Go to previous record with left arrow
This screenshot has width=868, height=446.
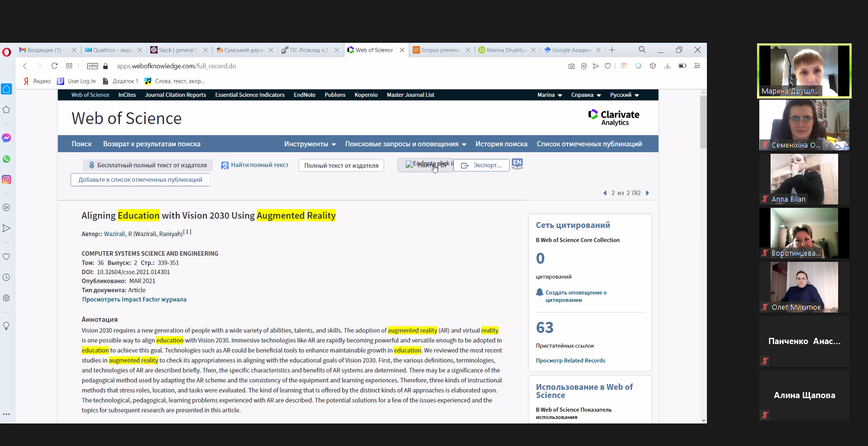point(605,193)
